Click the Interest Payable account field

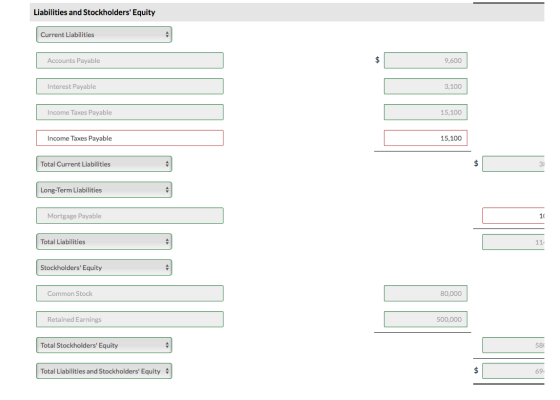130,86
